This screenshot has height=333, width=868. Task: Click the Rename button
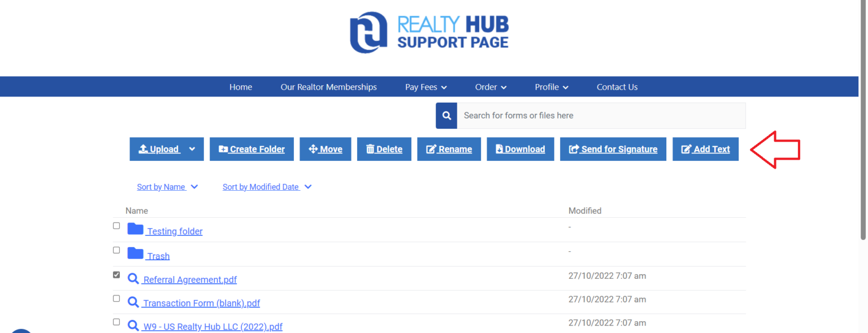click(x=449, y=149)
